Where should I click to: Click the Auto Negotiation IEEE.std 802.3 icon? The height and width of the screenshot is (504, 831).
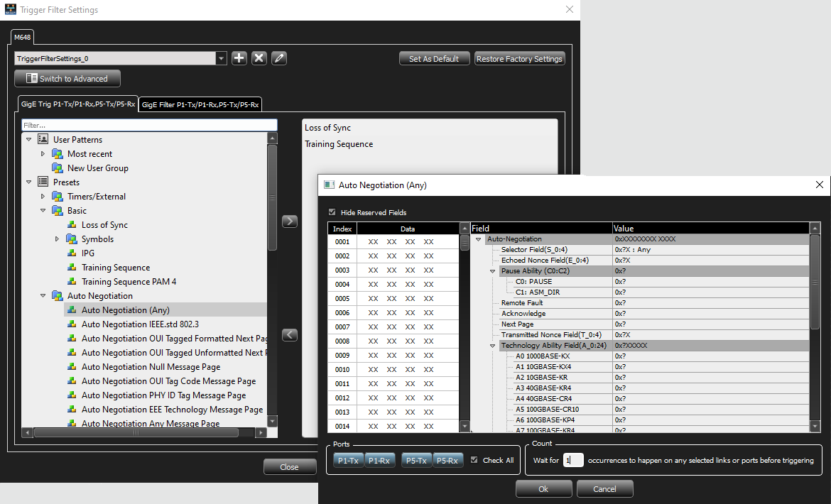(x=72, y=324)
